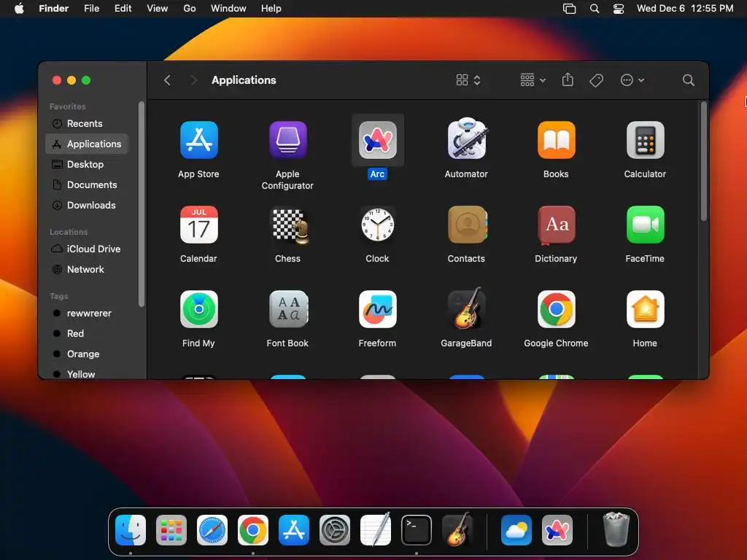Select the Books app icon
This screenshot has height=560, width=747.
556,140
